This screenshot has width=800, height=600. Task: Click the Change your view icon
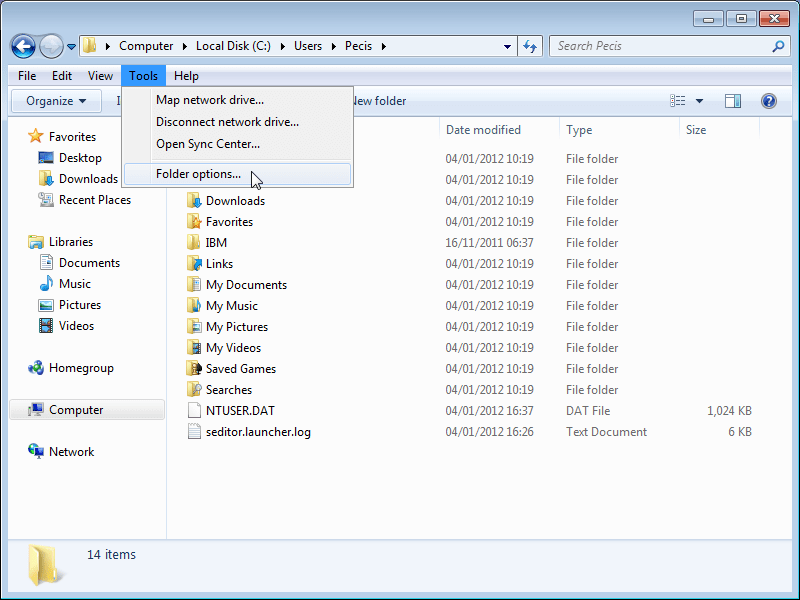(x=678, y=101)
